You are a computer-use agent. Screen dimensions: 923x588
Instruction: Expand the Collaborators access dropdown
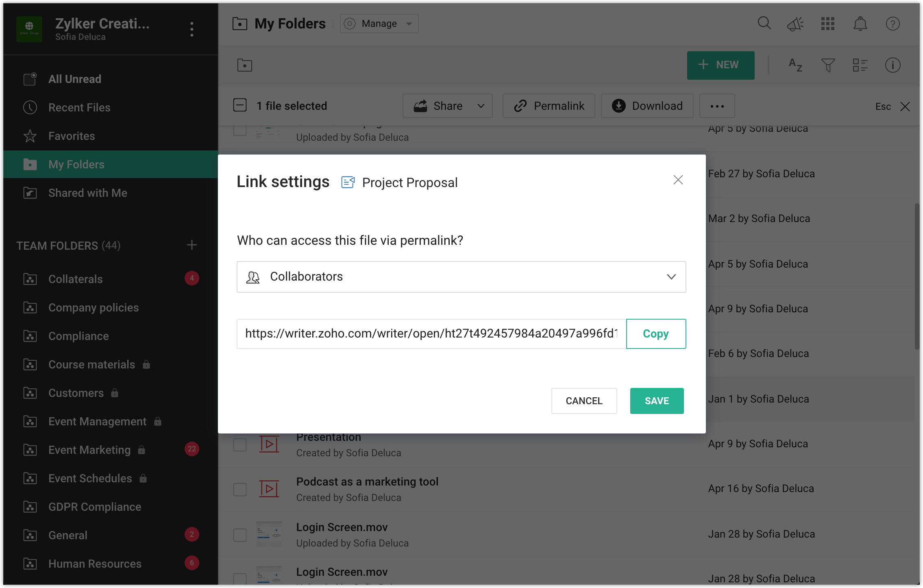(x=461, y=277)
